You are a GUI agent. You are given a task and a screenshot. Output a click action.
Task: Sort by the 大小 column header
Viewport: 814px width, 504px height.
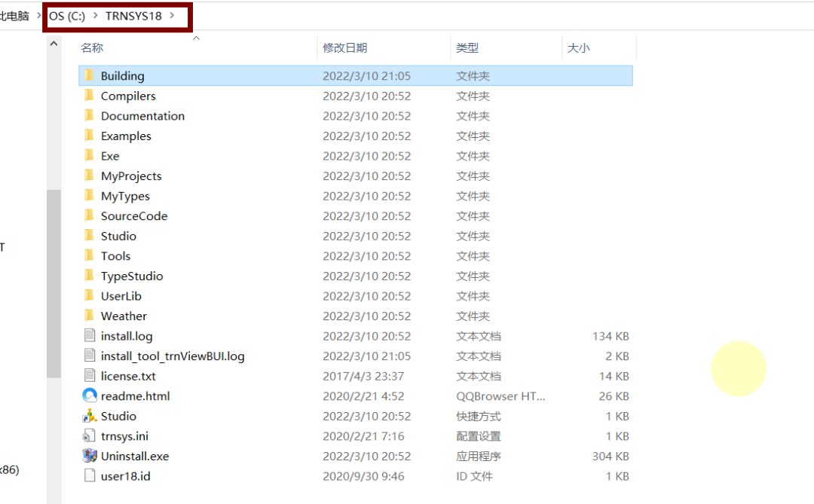[578, 47]
